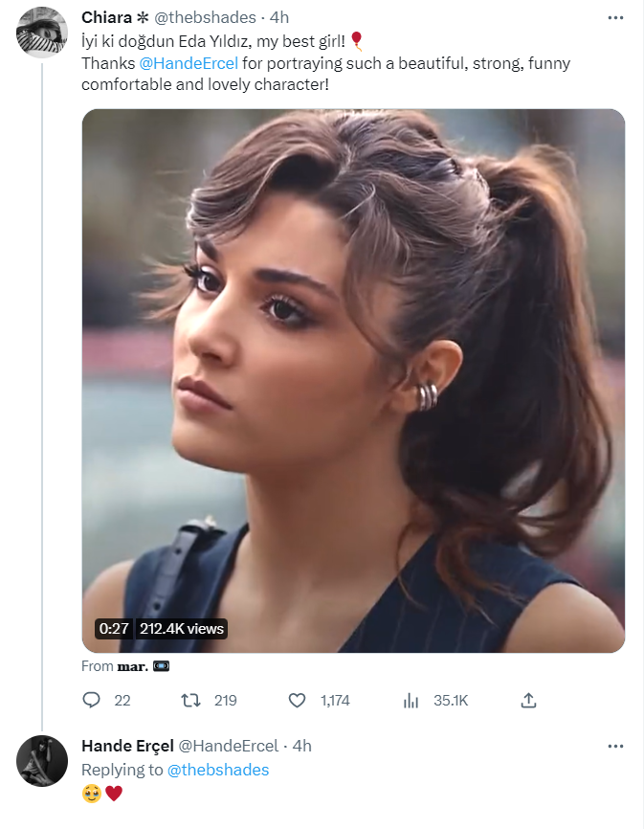Screen dimensions: 644x829
Task: Click the reply icon with 22 comments
Action: click(92, 701)
